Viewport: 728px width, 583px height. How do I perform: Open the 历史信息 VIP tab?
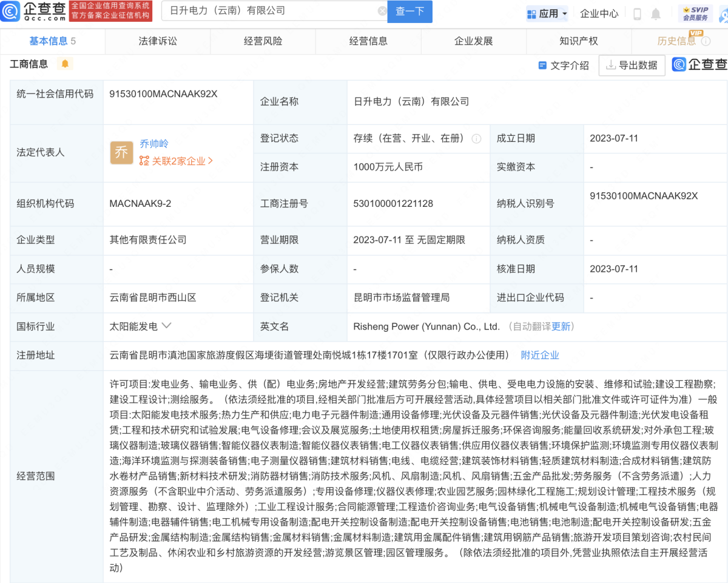[x=677, y=41]
